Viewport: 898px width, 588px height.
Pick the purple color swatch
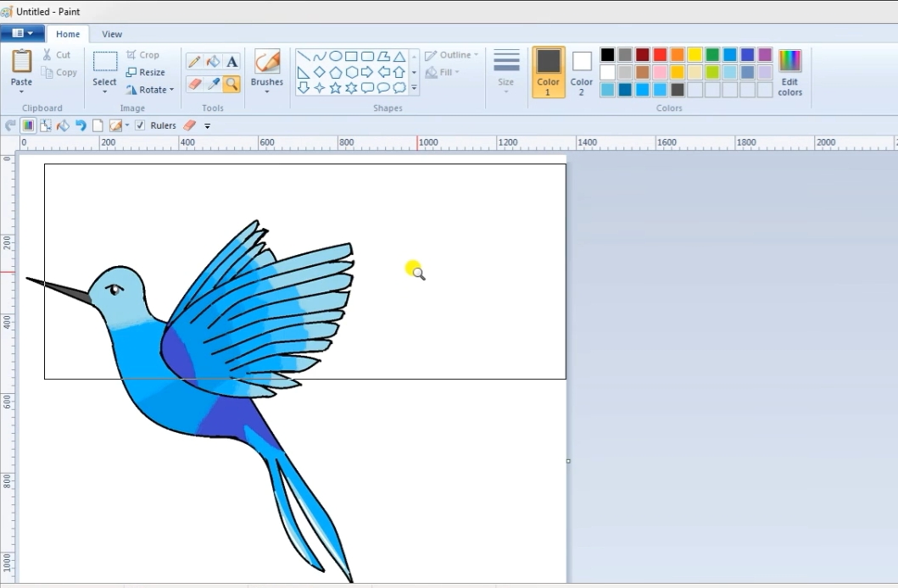point(765,55)
